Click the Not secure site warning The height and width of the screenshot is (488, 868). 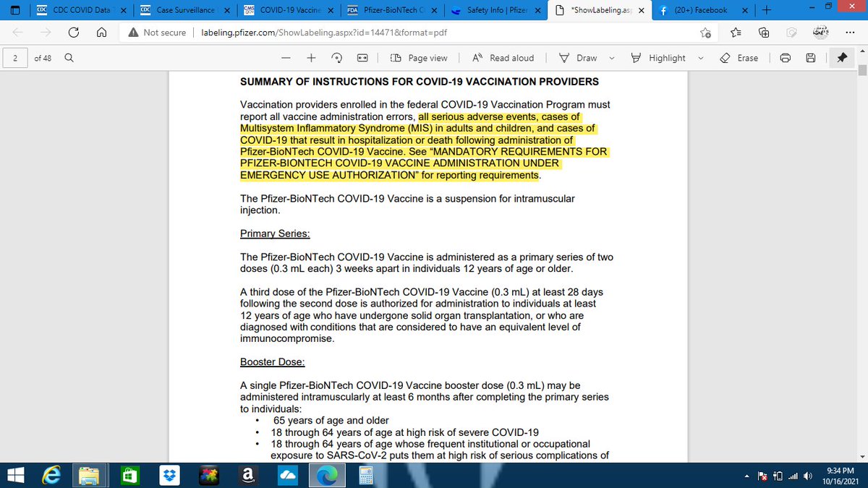[x=157, y=33]
